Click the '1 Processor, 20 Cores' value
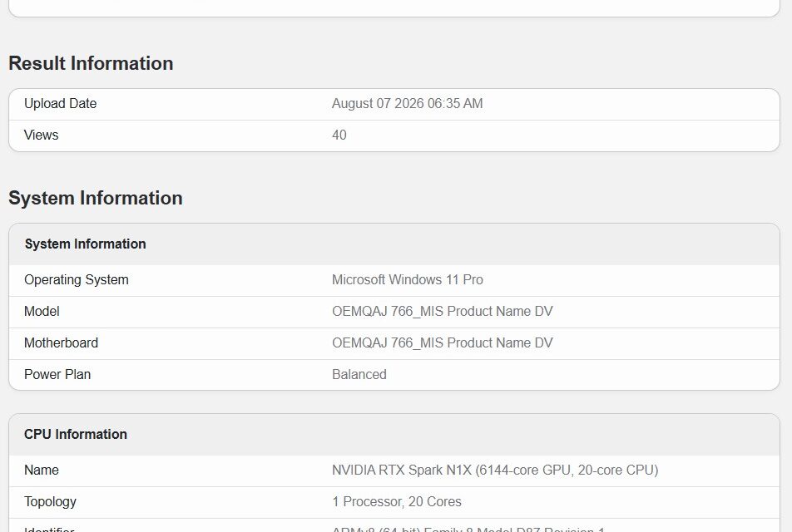Screen dimensions: 792x532 pos(397,502)
